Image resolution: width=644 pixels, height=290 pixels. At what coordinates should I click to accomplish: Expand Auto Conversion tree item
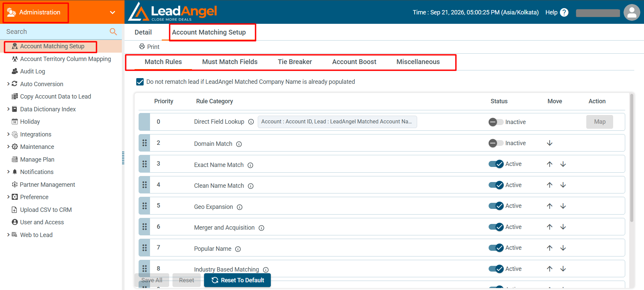tap(8, 84)
